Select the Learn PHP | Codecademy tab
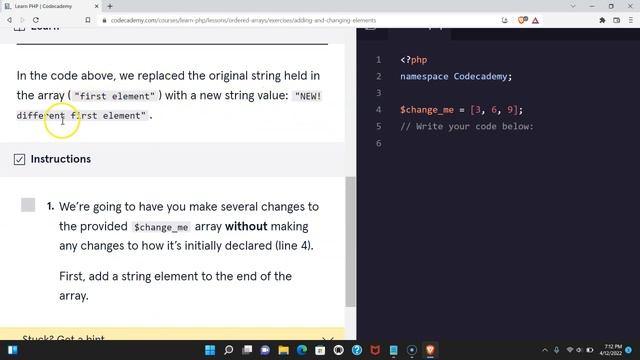This screenshot has width=640, height=360. coord(51,6)
